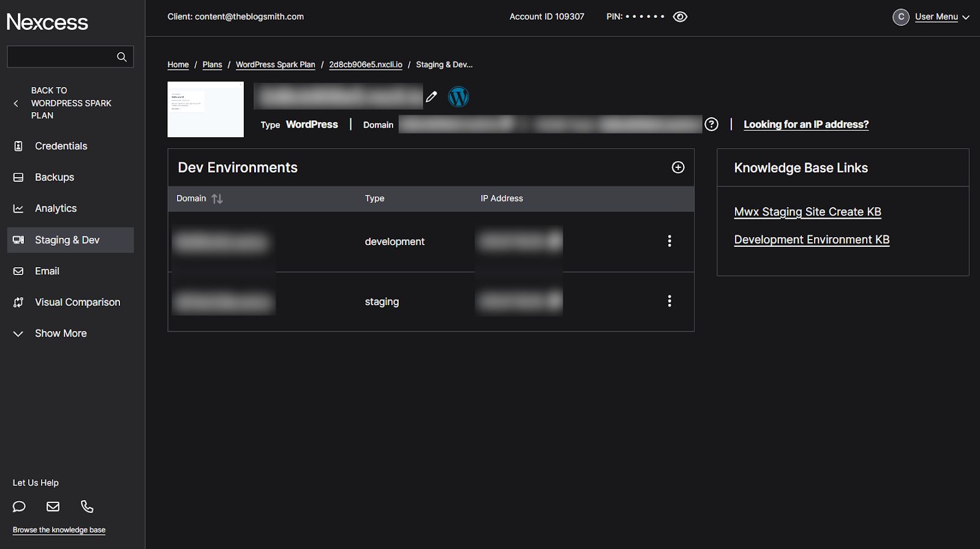The height and width of the screenshot is (549, 980).
Task: Click the staging type cell
Action: pyautogui.click(x=382, y=301)
